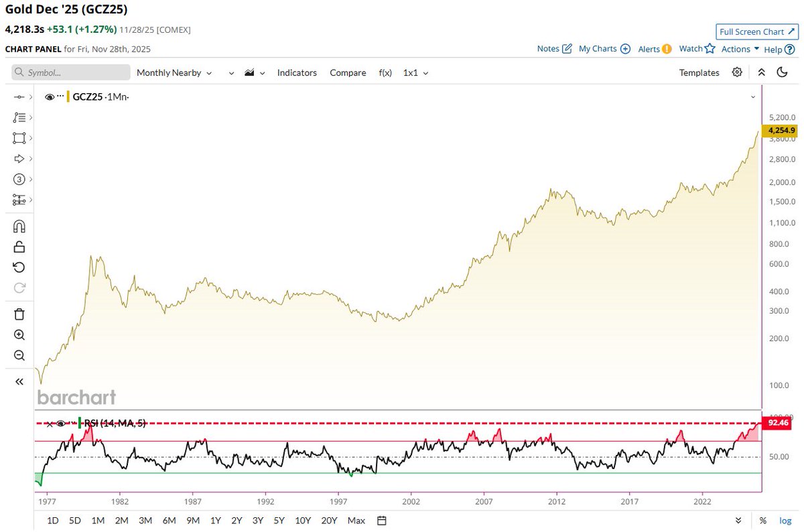804x532 pixels.
Task: Click the greyed redo arrow
Action: pos(19,288)
